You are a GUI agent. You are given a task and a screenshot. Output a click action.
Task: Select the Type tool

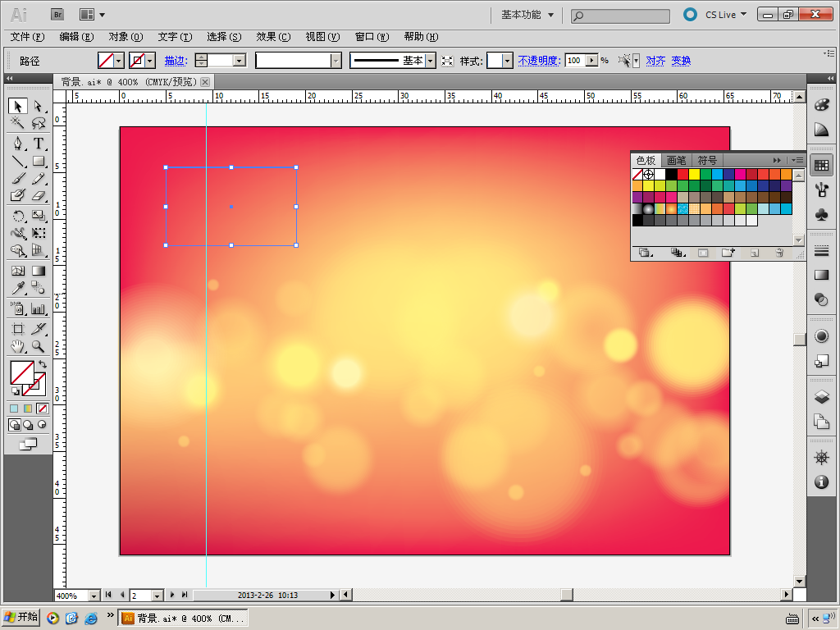38,144
